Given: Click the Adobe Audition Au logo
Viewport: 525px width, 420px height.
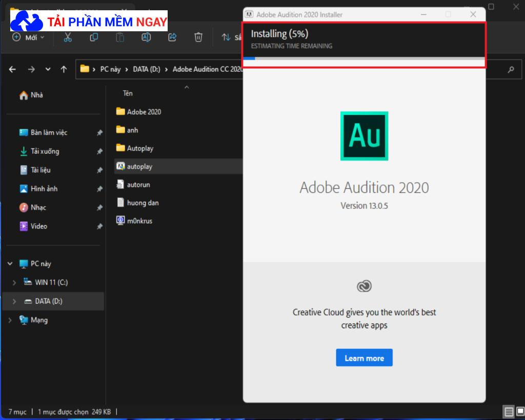Looking at the screenshot, I should pos(364,136).
